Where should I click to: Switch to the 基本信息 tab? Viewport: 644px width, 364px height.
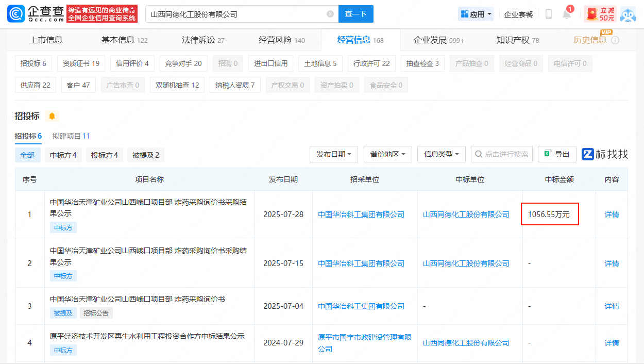pos(124,40)
